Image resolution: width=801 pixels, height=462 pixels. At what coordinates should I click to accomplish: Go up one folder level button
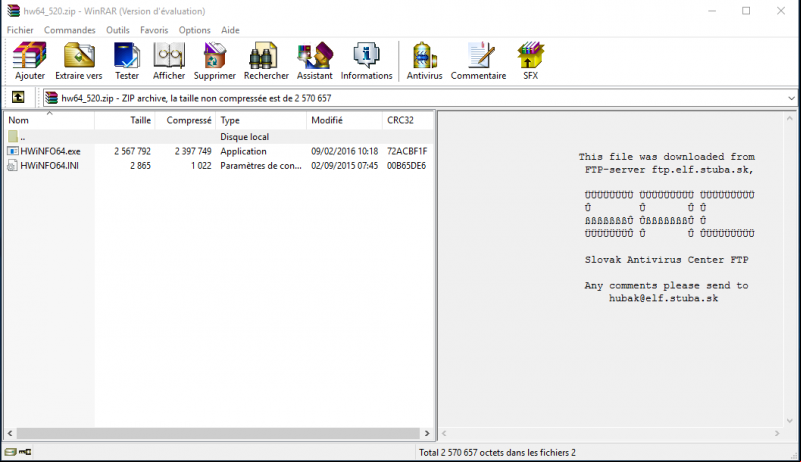[18, 97]
